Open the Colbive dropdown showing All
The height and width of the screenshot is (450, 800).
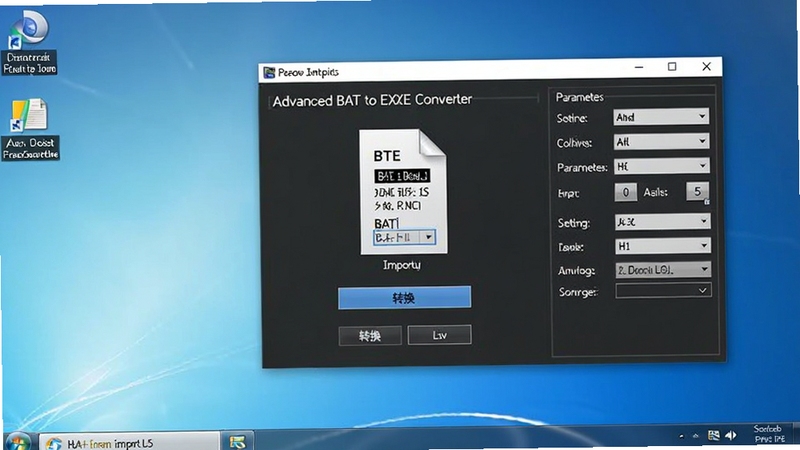click(x=661, y=141)
